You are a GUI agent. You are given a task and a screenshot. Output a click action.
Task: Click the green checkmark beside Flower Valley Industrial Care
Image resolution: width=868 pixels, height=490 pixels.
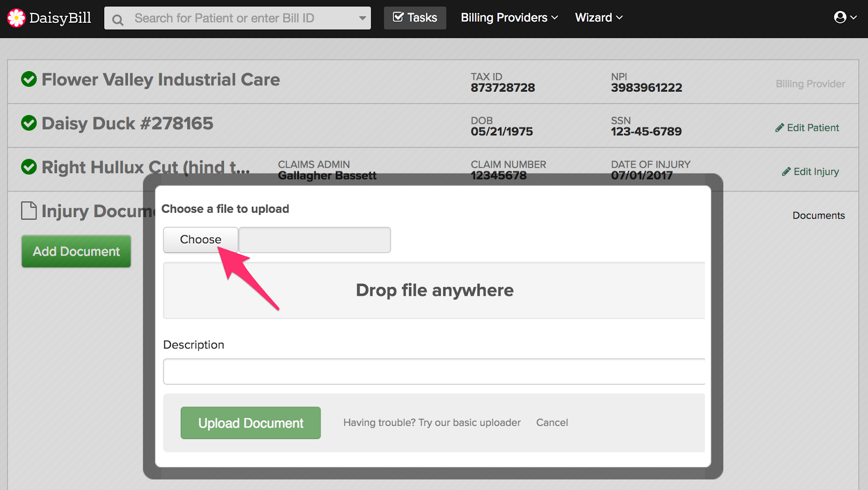(x=29, y=79)
